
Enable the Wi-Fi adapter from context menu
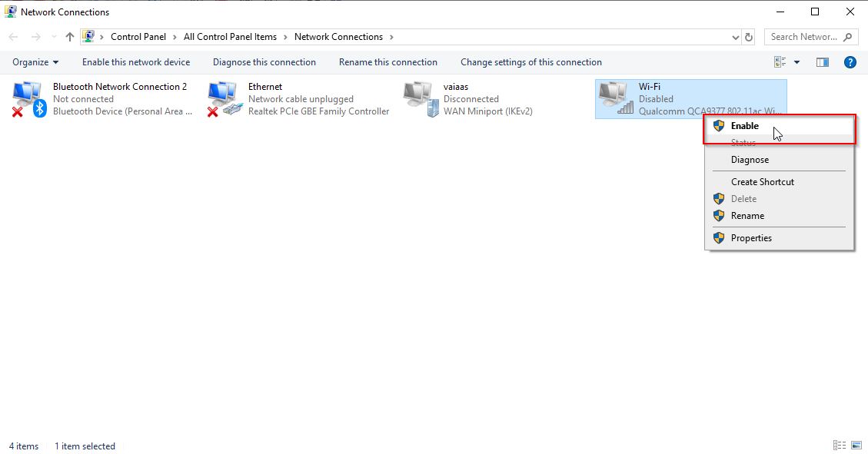(x=745, y=125)
